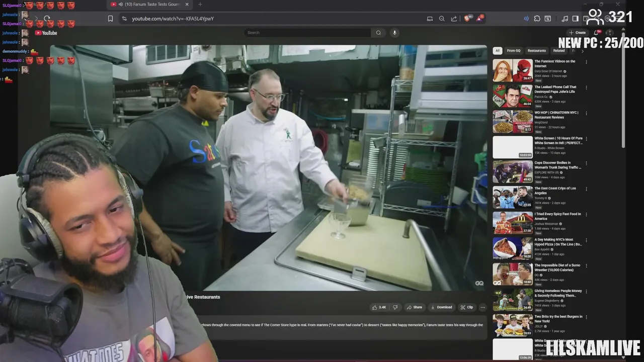Close the Fanum Taste Tests tab

click(x=187, y=5)
